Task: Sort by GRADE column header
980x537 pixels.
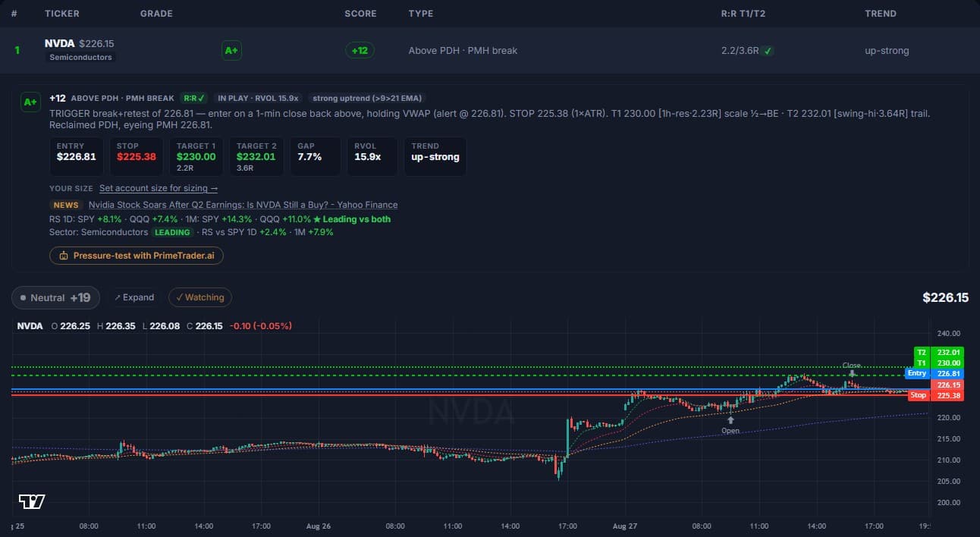Action: [x=156, y=14]
